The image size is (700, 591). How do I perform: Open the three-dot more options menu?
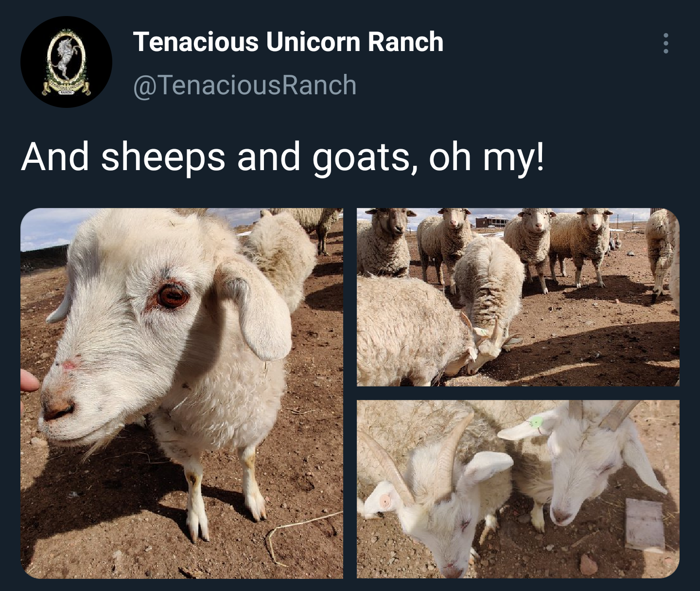tap(665, 43)
